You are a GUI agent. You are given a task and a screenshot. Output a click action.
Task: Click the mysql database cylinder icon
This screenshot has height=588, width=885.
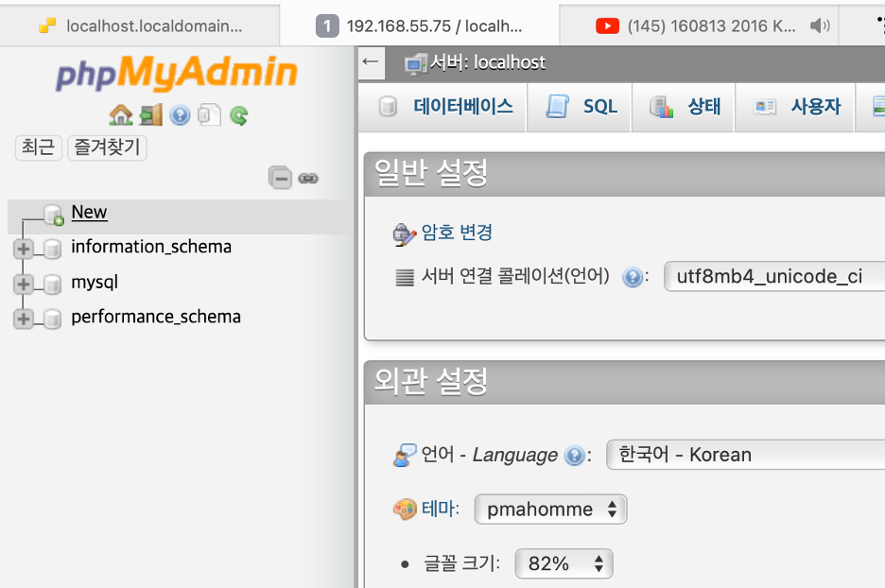point(53,284)
